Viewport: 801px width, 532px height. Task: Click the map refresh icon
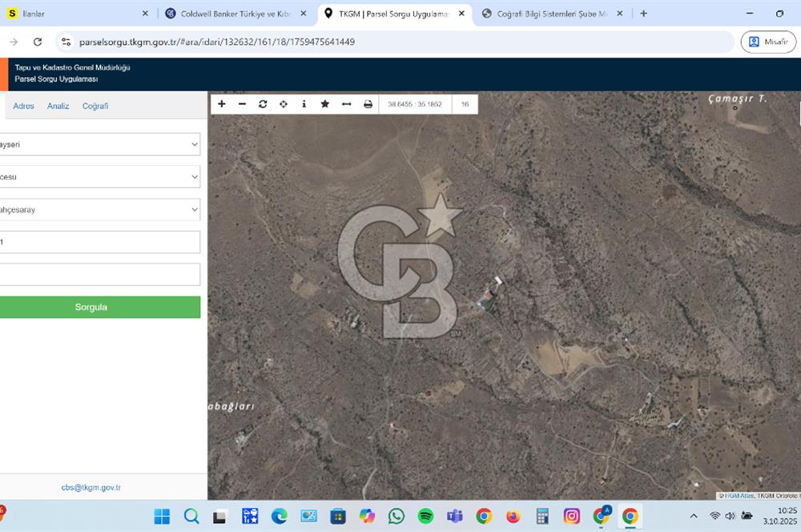[263, 104]
